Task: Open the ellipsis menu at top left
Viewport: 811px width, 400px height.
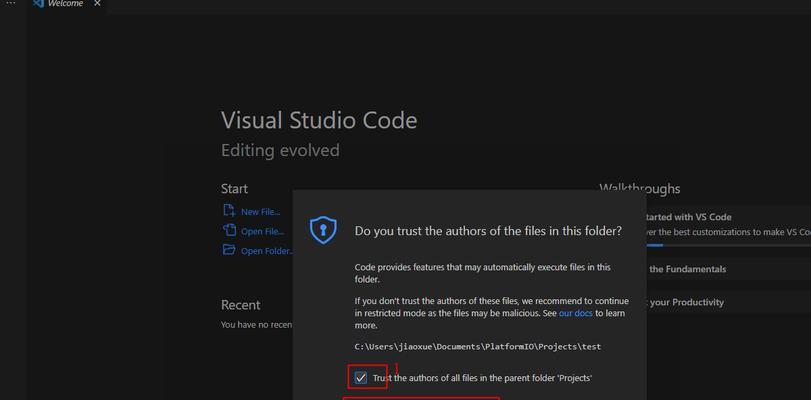Action: pyautogui.click(x=11, y=3)
